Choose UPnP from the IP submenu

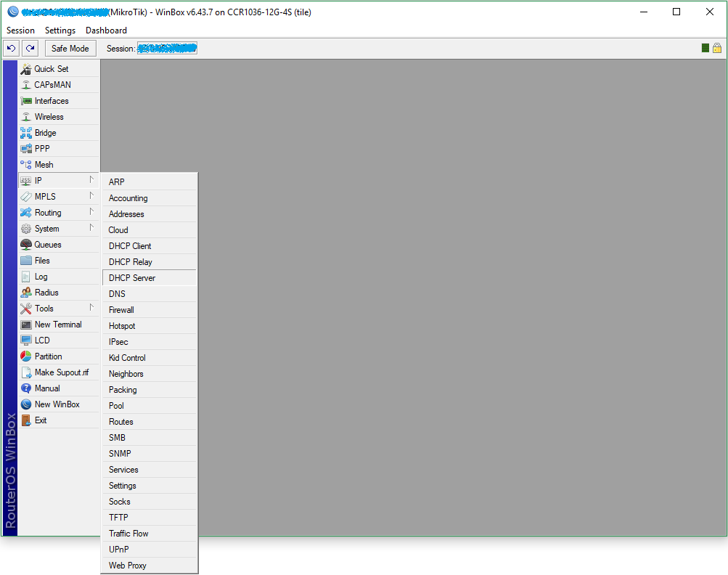[149, 550]
